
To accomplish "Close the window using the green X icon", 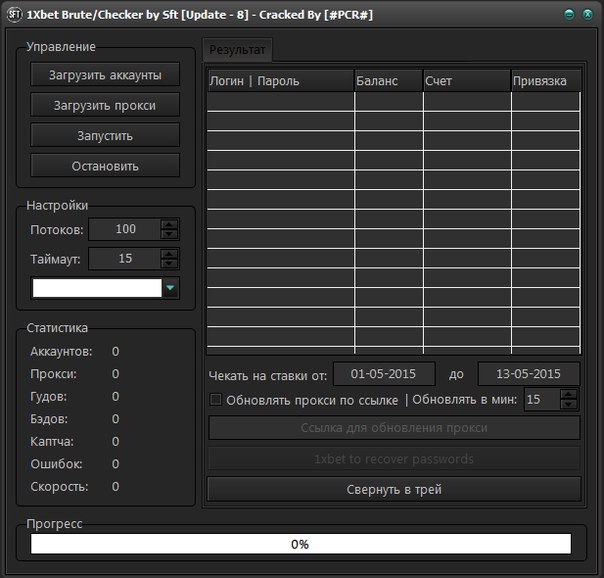I will pyautogui.click(x=587, y=15).
